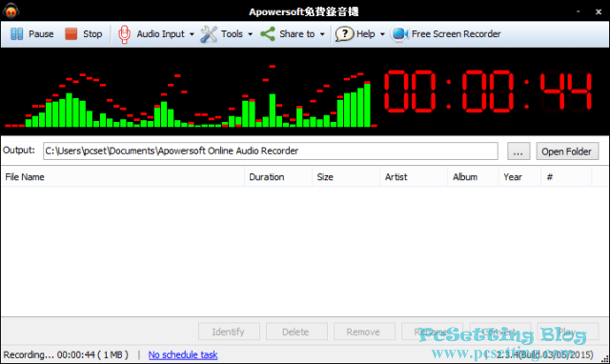This screenshot has height=364, width=610.
Task: Sort by the Artist column header
Action: pyautogui.click(x=414, y=177)
